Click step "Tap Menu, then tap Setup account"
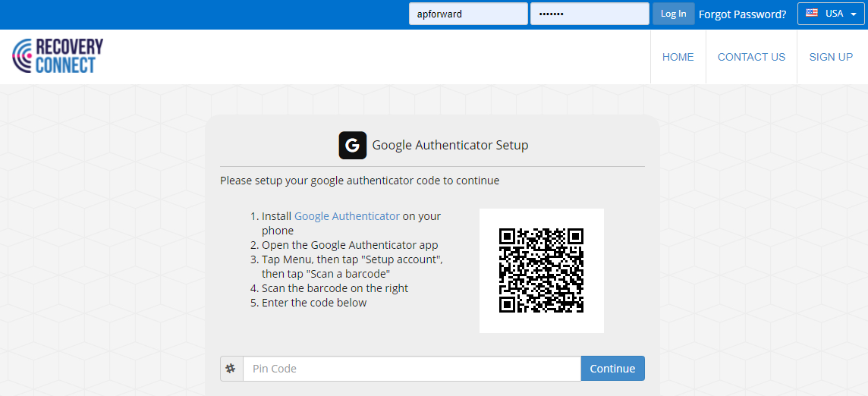868x396 pixels. pyautogui.click(x=352, y=266)
